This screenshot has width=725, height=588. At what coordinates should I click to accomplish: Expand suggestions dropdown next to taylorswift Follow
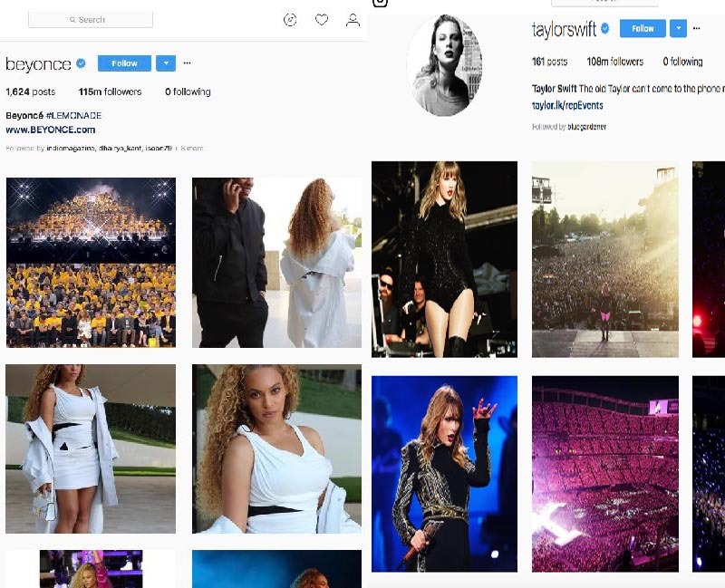pos(678,29)
